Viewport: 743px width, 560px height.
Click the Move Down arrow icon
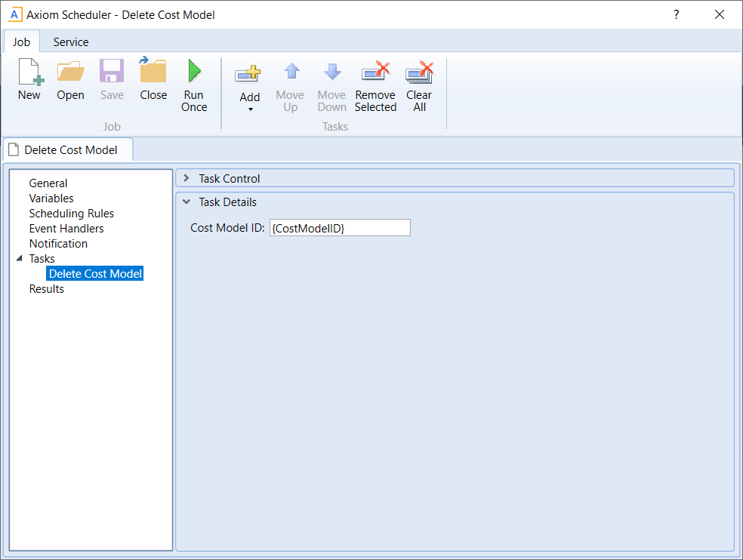[332, 71]
